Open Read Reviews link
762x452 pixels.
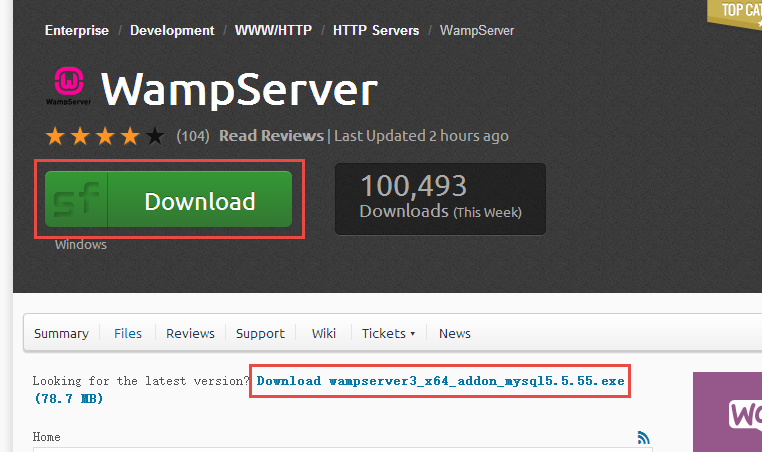tap(271, 136)
